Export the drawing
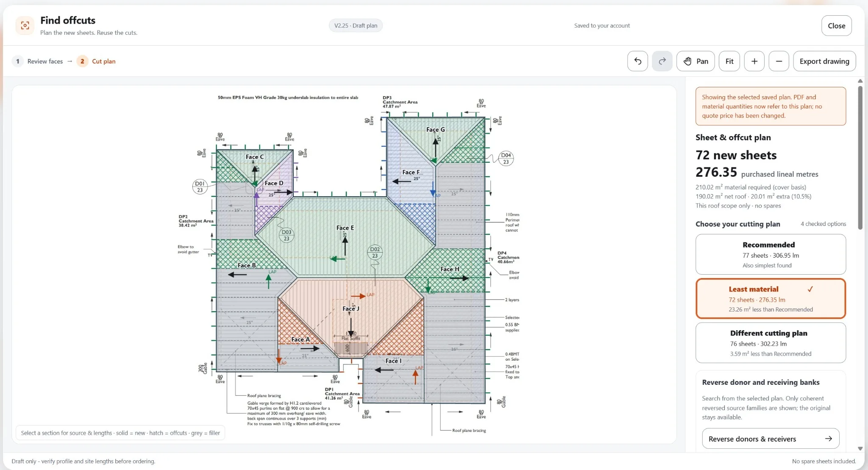 824,61
